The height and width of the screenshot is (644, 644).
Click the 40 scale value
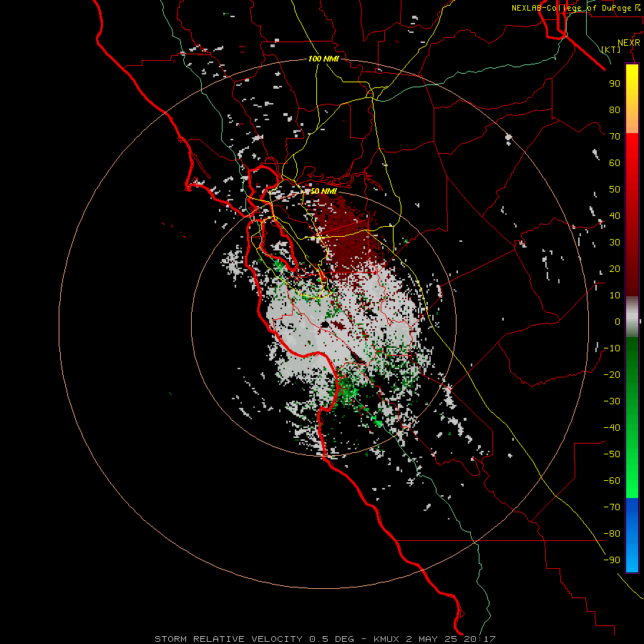(x=615, y=215)
